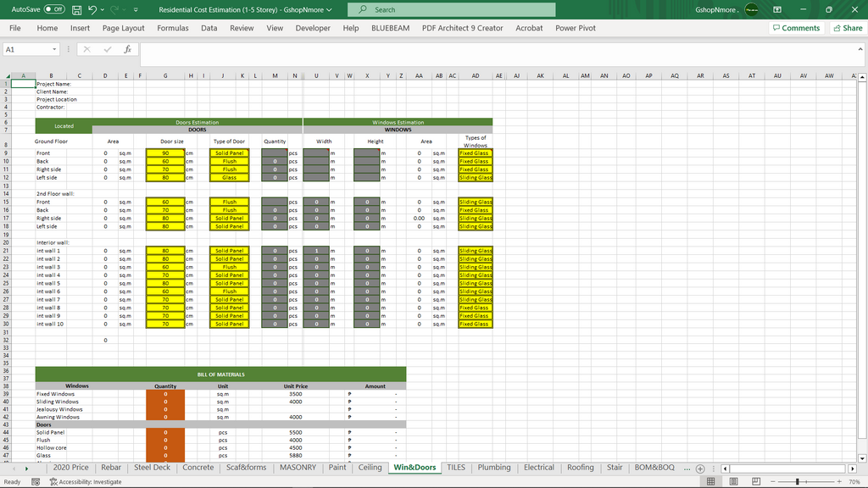Switch to Roofing sheet tab
868x488 pixels.
580,468
